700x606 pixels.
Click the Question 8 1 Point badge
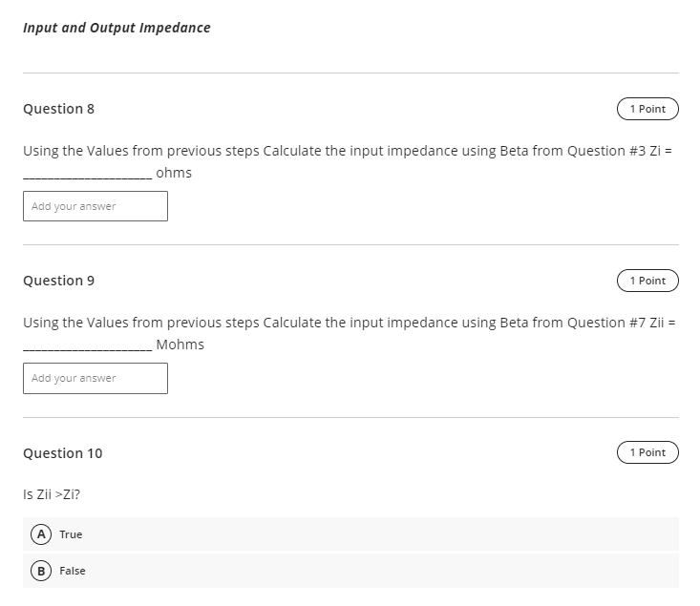pyautogui.click(x=647, y=109)
